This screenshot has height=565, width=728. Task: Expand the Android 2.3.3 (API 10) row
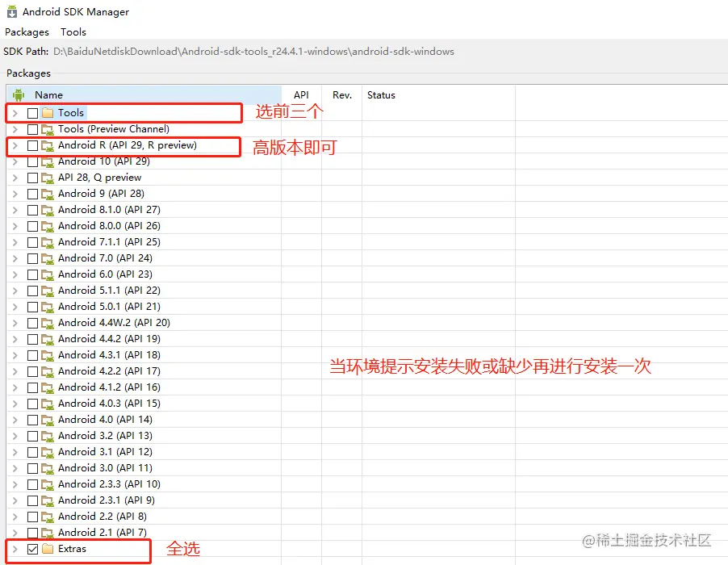coord(15,484)
